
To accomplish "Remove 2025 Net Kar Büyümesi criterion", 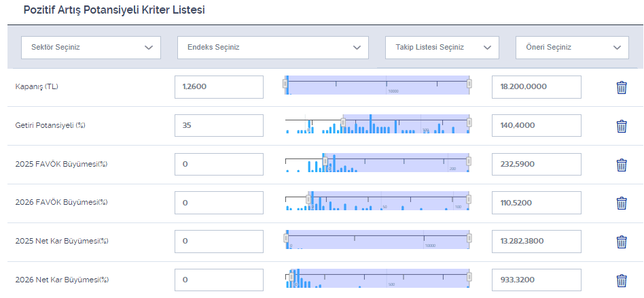I will click(x=621, y=242).
